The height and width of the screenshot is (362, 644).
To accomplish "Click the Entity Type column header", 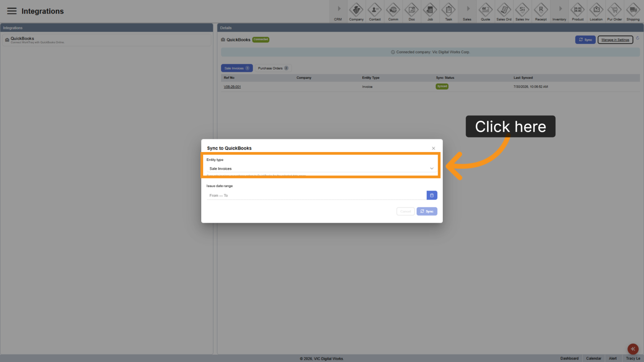I will click(x=371, y=78).
